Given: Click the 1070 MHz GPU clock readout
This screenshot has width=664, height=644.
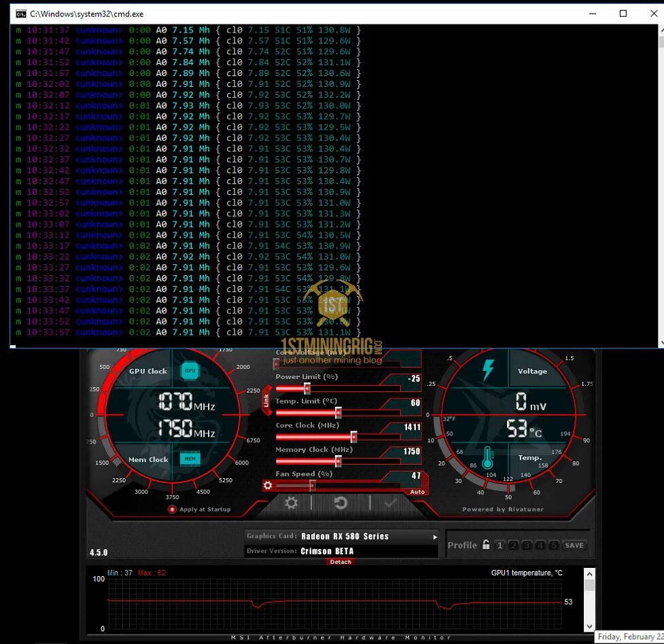Looking at the screenshot, I should [186, 401].
